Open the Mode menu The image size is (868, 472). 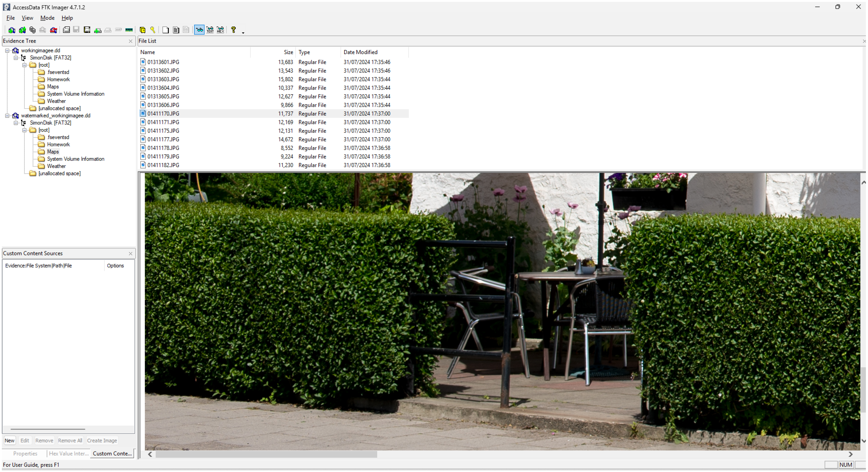pyautogui.click(x=47, y=18)
